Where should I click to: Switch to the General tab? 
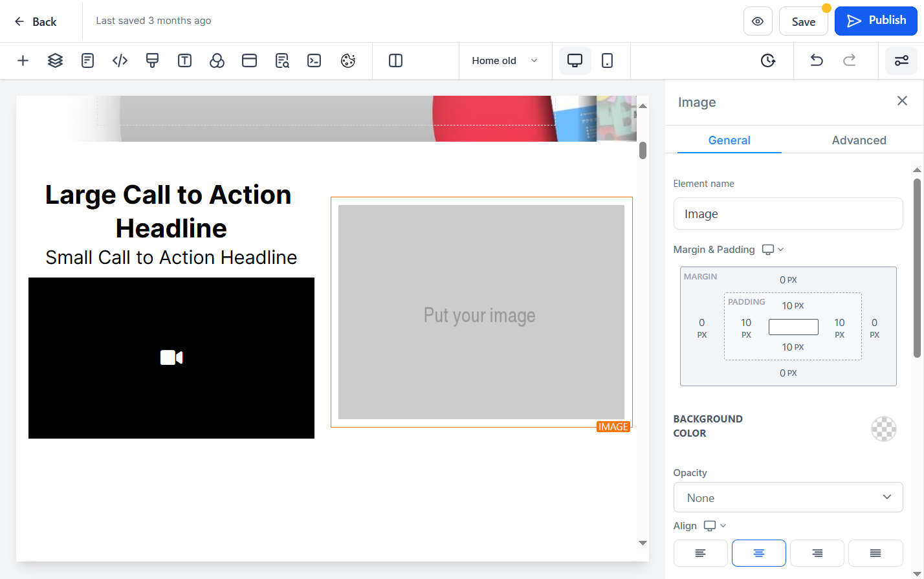(x=729, y=140)
